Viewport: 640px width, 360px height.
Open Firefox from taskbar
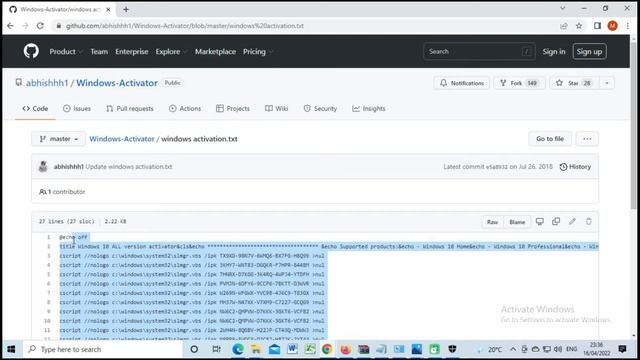tap(345, 349)
